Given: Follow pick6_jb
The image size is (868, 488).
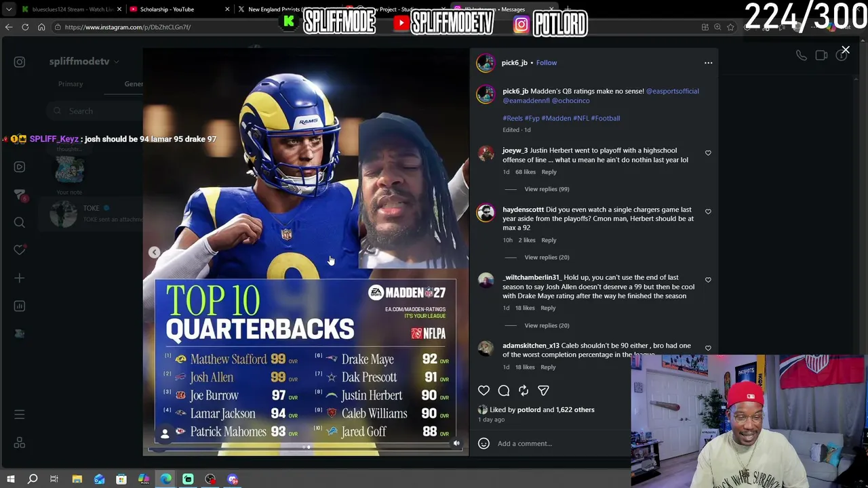Looking at the screenshot, I should tap(547, 63).
